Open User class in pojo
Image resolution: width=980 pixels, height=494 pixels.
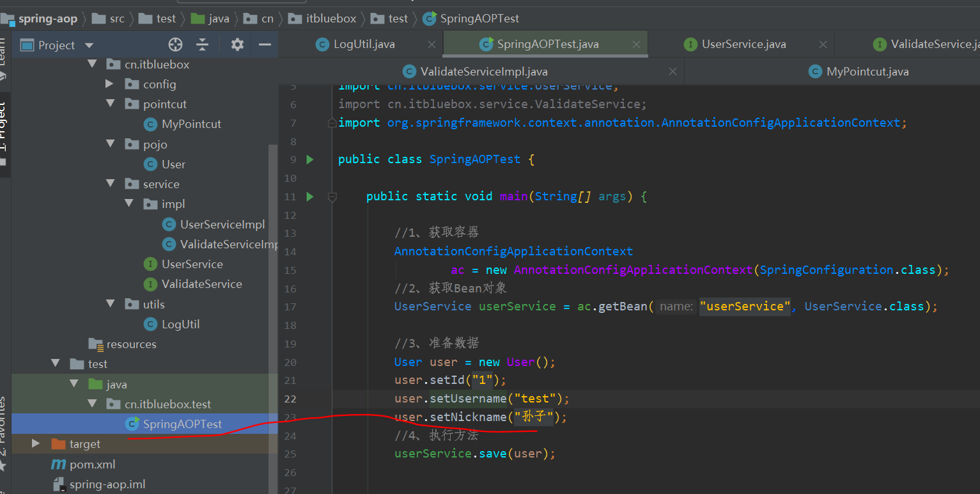pyautogui.click(x=173, y=164)
